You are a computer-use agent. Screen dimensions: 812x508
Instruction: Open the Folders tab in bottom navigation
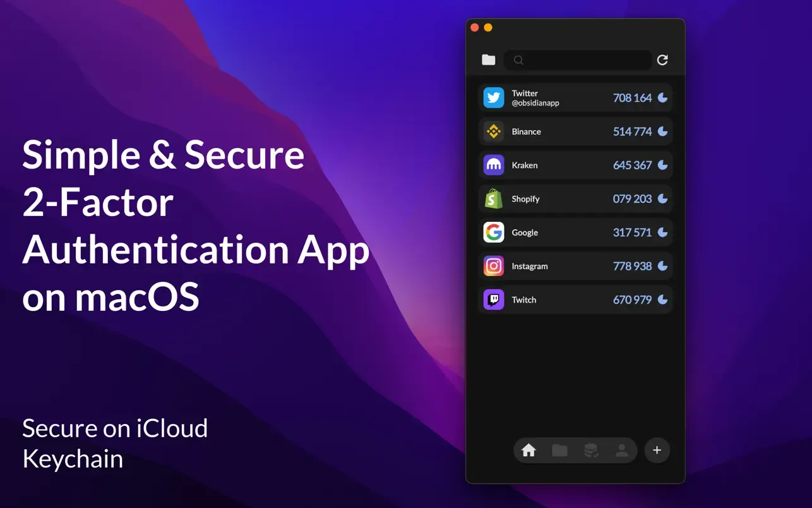pyautogui.click(x=559, y=451)
